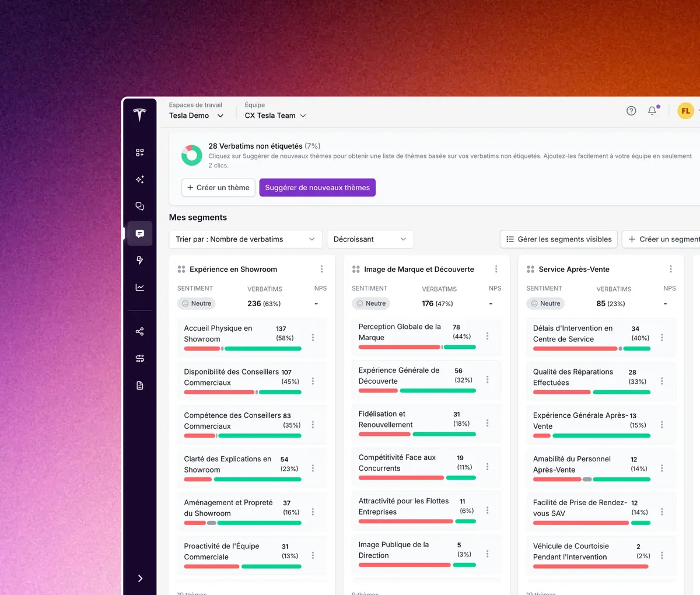Open the FL user avatar menu
The width and height of the screenshot is (700, 595).
[x=685, y=111]
